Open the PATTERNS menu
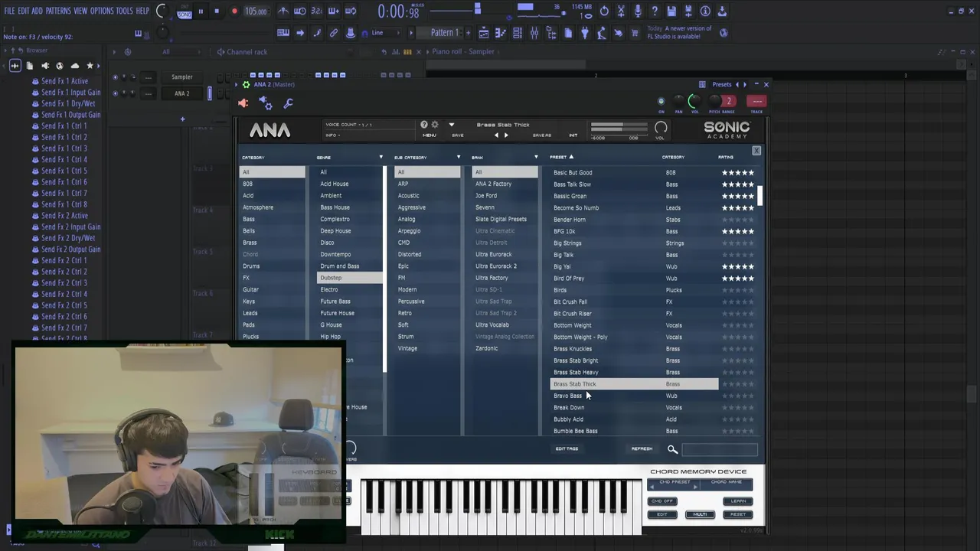This screenshot has height=551, width=980. pos(58,11)
